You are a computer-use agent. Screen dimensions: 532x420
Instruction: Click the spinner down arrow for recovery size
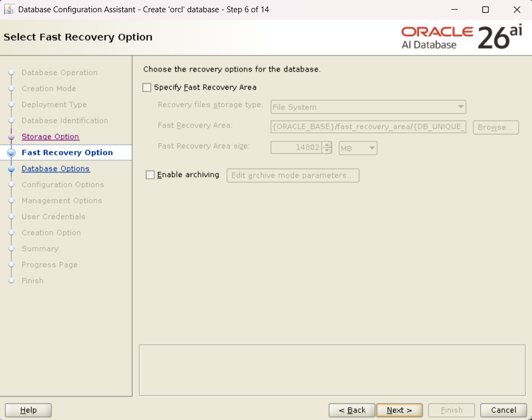tap(327, 151)
